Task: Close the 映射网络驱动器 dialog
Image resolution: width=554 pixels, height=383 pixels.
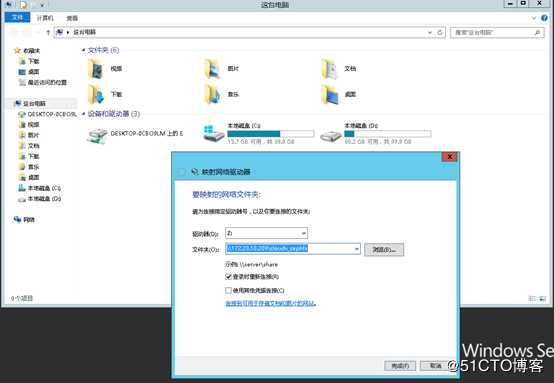Action: pyautogui.click(x=449, y=157)
